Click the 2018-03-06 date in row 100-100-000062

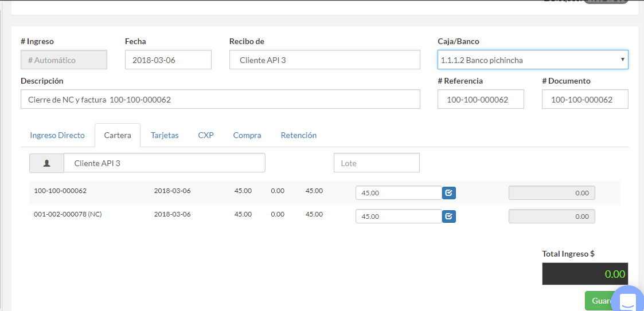click(x=173, y=191)
